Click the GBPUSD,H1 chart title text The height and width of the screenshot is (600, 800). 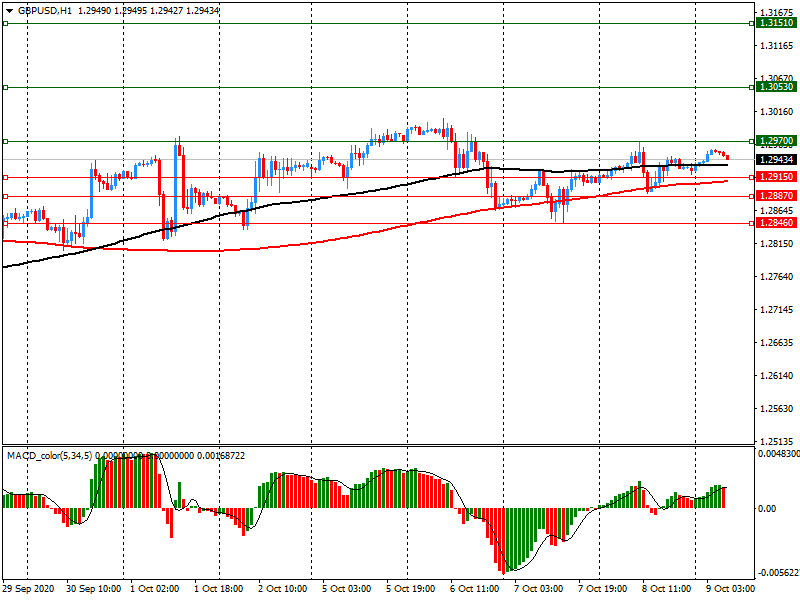tap(45, 11)
